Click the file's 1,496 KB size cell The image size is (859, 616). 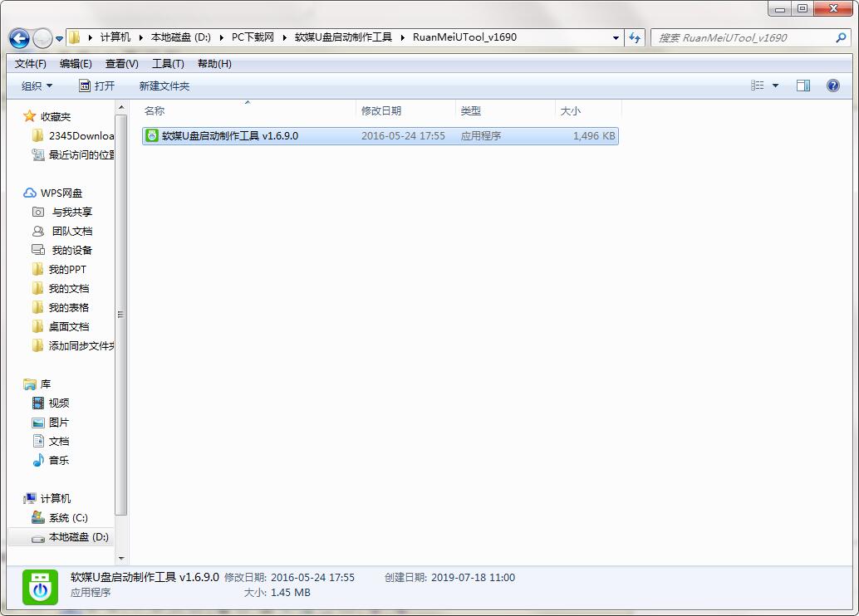(x=594, y=136)
